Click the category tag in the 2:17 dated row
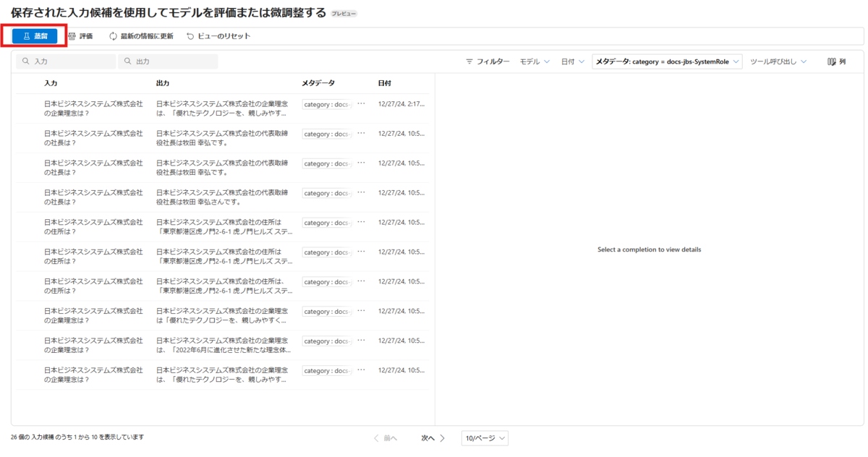The image size is (868, 457). point(327,104)
